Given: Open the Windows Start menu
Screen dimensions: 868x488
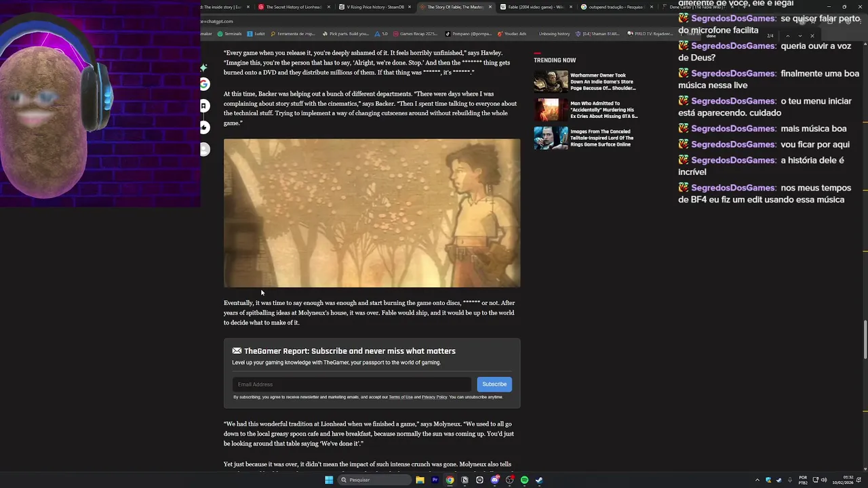Looking at the screenshot, I should coord(329,480).
